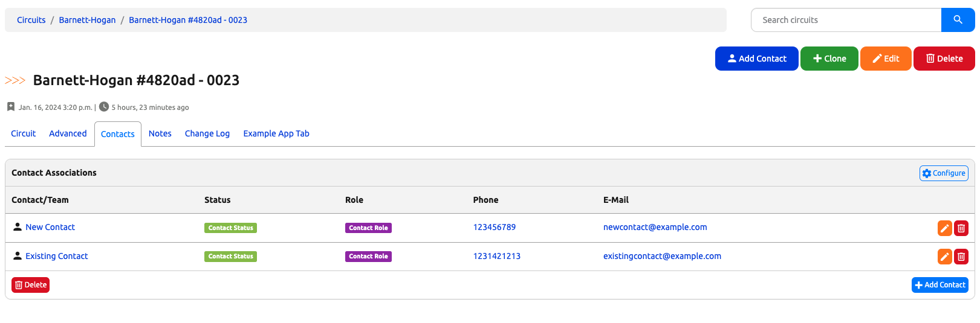This screenshot has height=323, width=980.
Task: Click existingcontact@example.com email
Action: point(662,256)
